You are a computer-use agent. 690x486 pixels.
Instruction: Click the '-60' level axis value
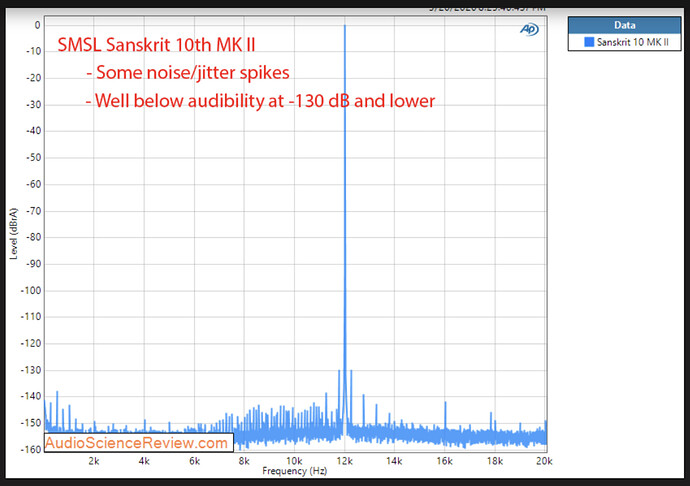coord(33,184)
